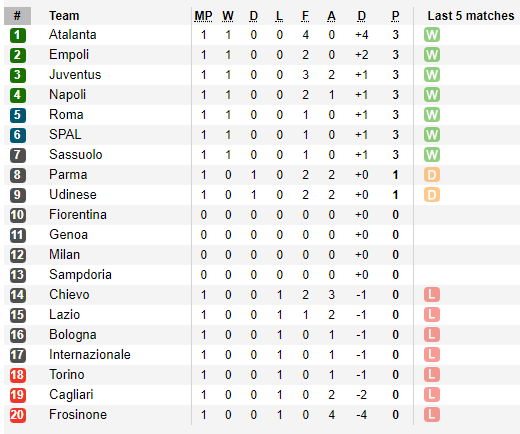Sort by the MP matches played header
This screenshot has width=520, height=434.
203,16
